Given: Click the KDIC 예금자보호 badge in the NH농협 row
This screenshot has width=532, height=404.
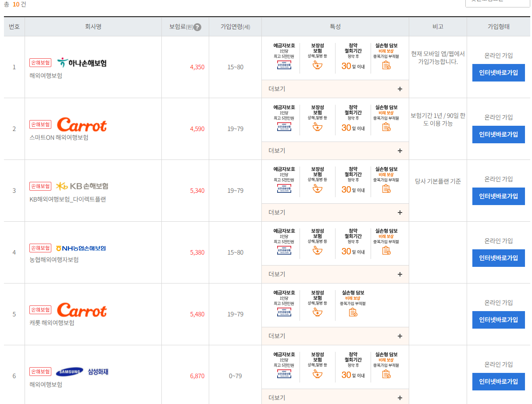Looking at the screenshot, I should (x=284, y=250).
